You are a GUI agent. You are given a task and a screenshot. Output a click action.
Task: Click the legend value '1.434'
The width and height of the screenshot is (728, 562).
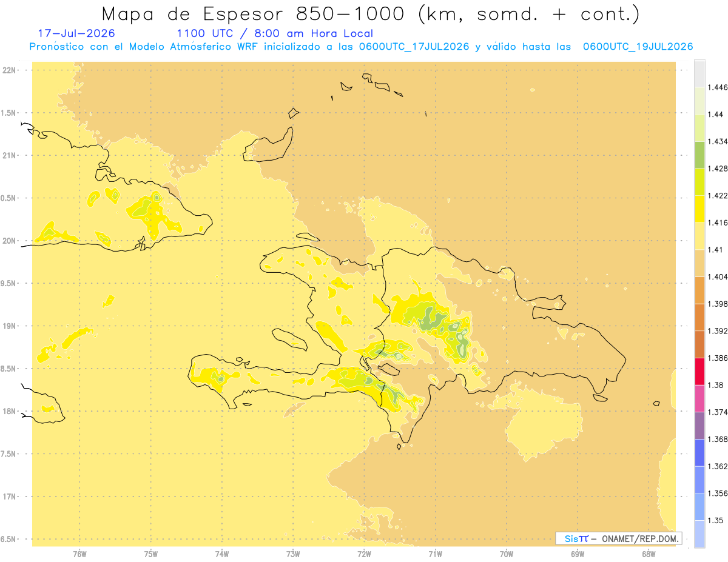pos(718,141)
